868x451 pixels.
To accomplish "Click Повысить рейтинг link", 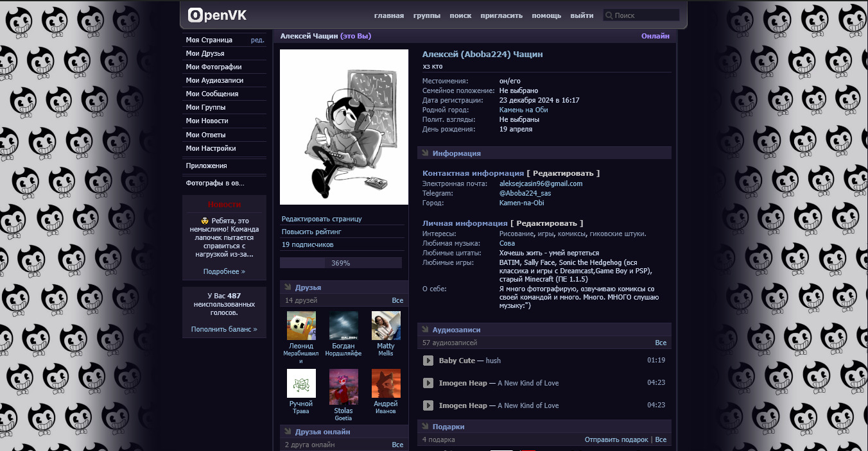I will 311,231.
